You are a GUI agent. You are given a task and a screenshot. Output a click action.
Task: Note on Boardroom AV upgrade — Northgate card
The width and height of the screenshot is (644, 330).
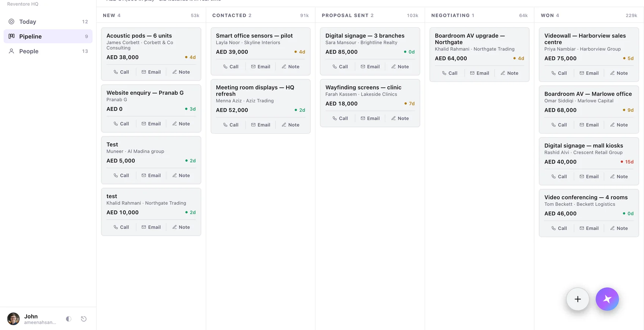tap(510, 73)
